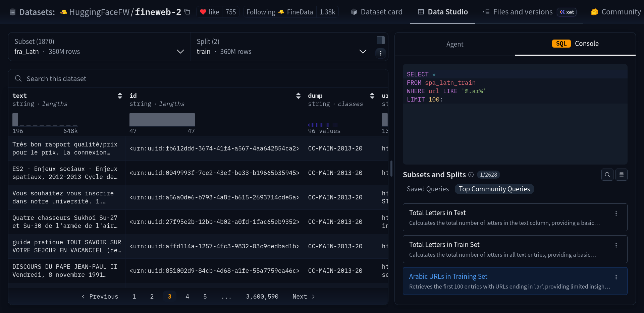Image resolution: width=644 pixels, height=313 pixels.
Task: Open the three-dot viewer options menu
Action: 380,53
